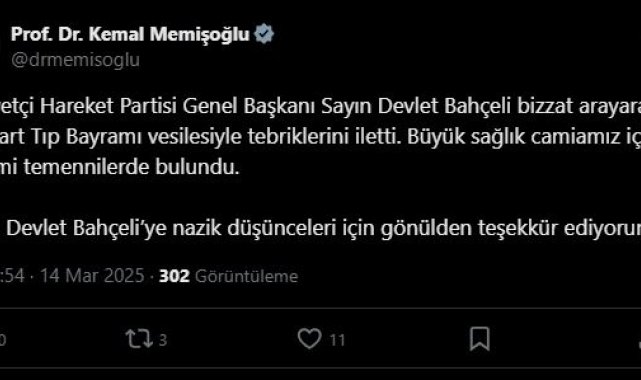This screenshot has height=380, width=641.
Task: Like the tweet with the heart icon
Action: pos(309,339)
